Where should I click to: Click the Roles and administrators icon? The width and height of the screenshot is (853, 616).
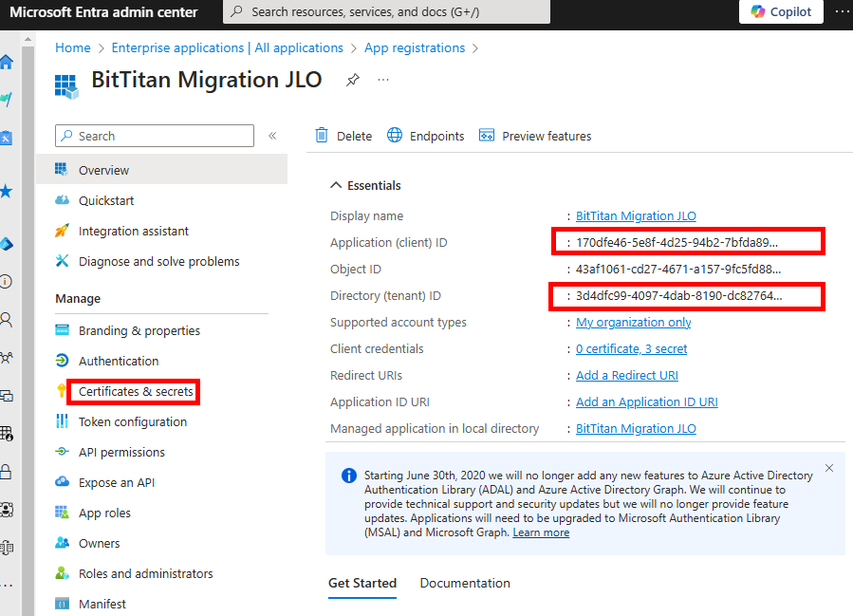(62, 573)
